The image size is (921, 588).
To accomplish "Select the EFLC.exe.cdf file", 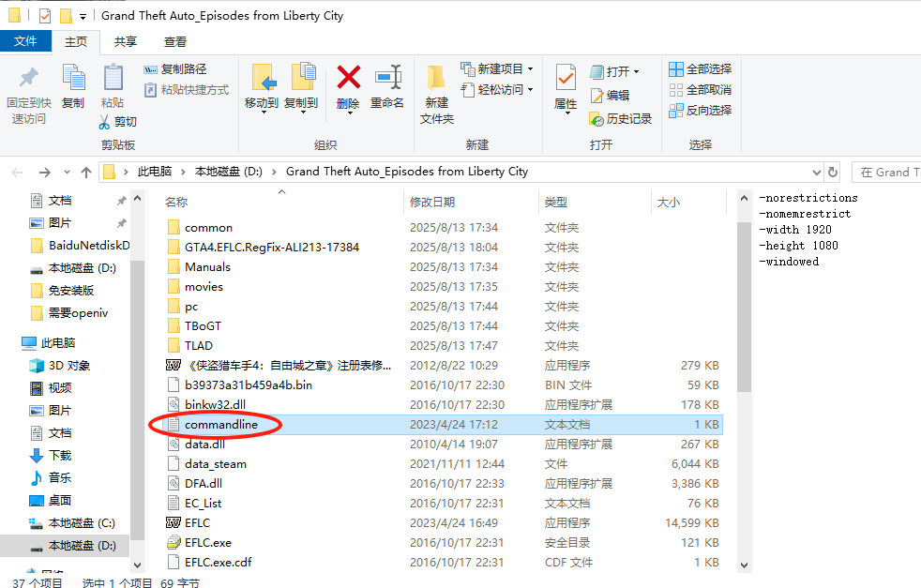I will pos(218,562).
